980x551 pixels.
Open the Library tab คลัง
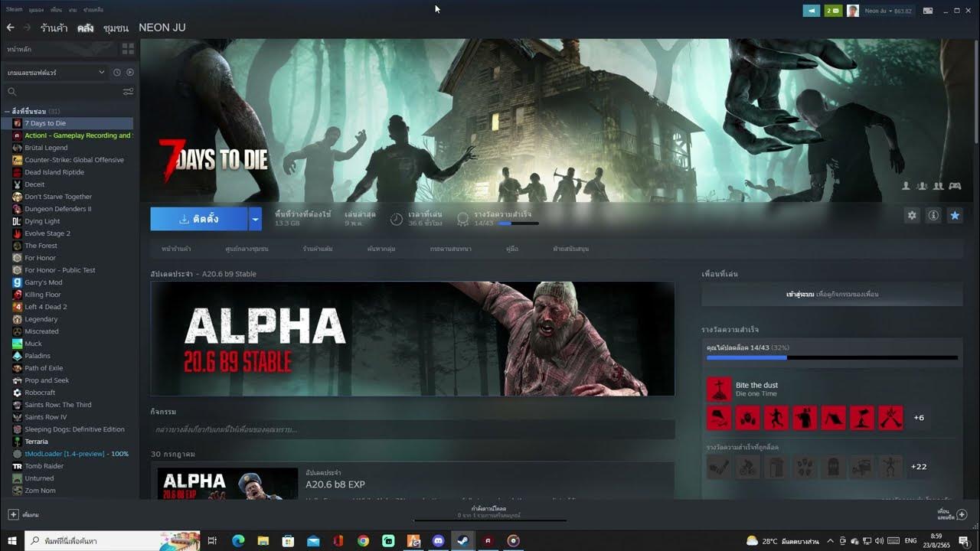pyautogui.click(x=85, y=28)
